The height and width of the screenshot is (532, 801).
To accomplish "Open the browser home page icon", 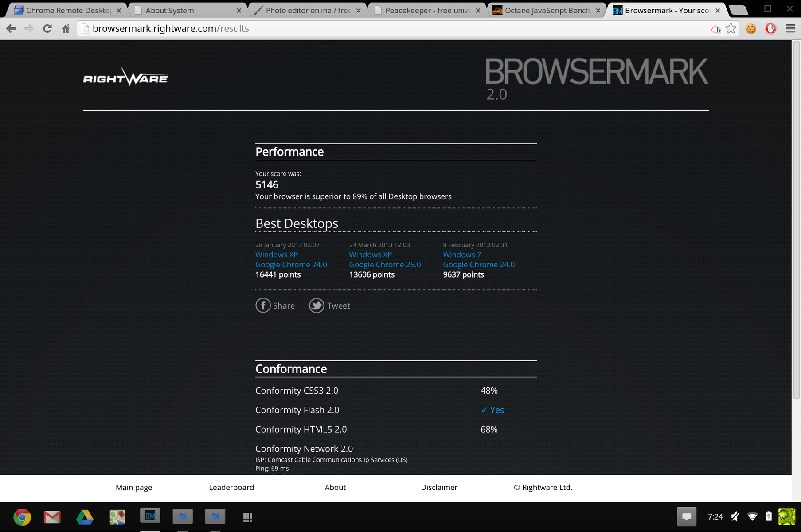I will coord(66,29).
